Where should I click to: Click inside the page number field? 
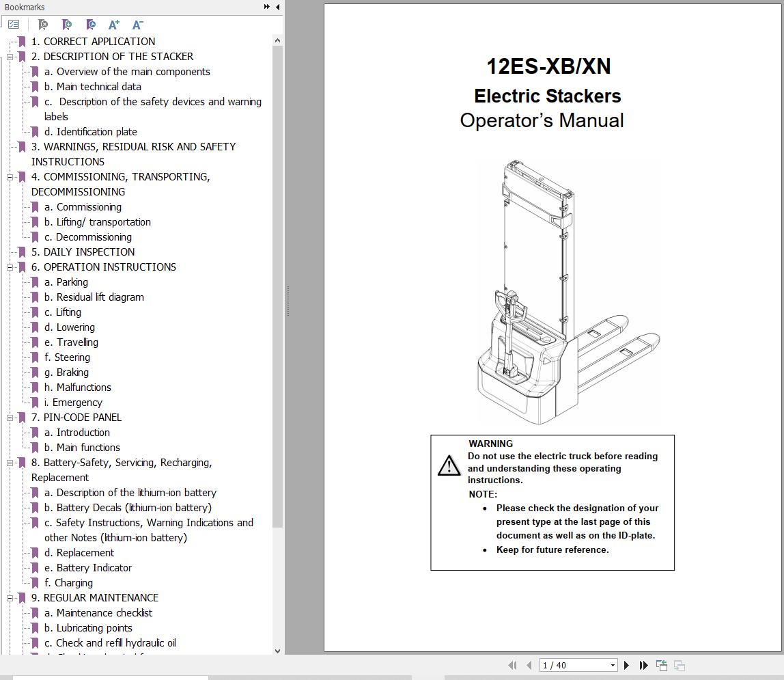coord(567,664)
